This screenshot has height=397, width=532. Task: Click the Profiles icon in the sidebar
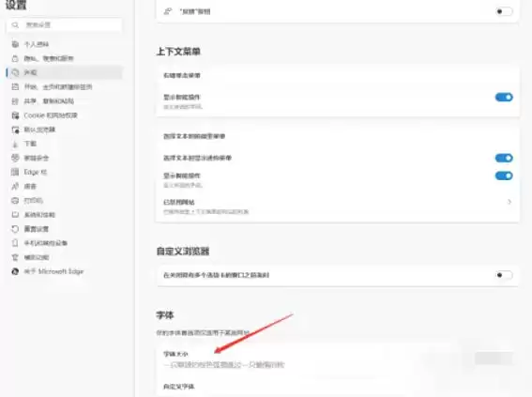click(15, 44)
